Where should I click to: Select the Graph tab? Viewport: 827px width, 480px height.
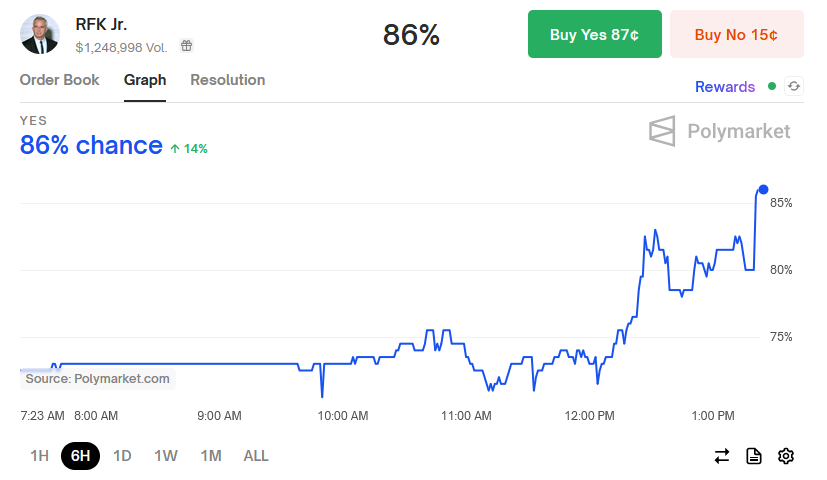(145, 80)
